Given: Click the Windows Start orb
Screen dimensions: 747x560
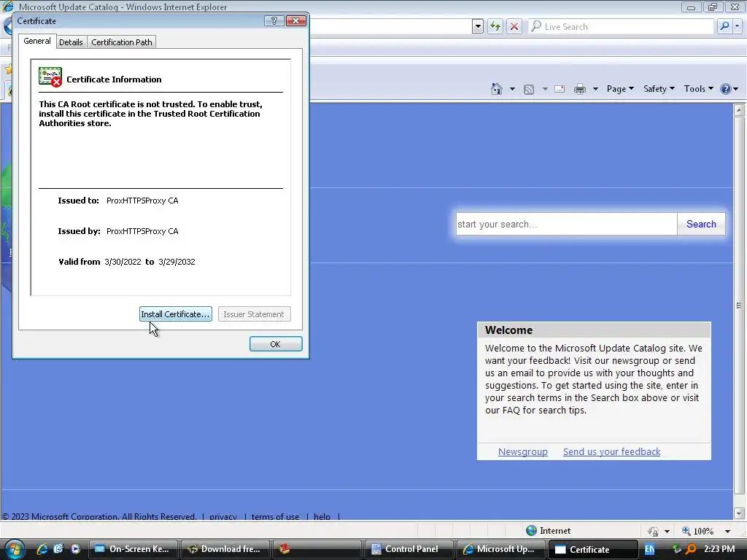Looking at the screenshot, I should (13, 549).
